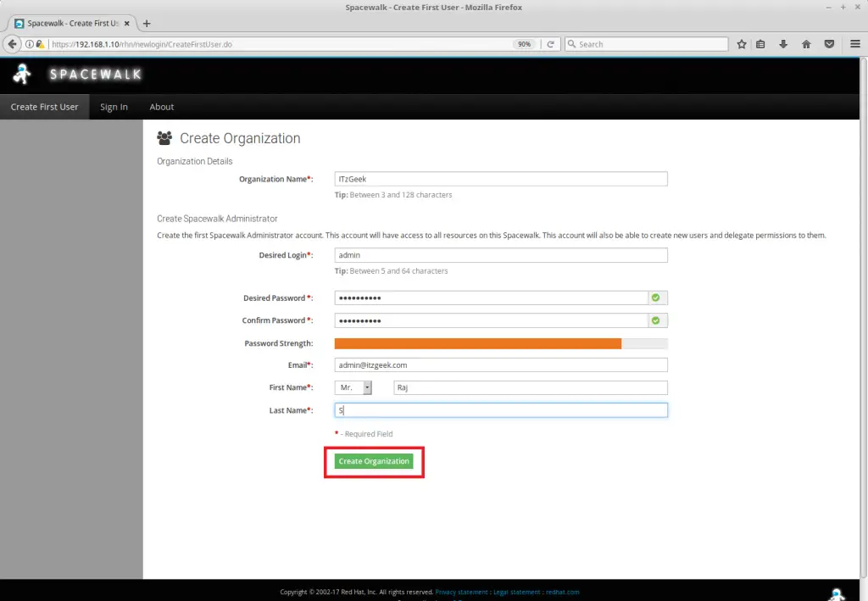This screenshot has width=868, height=601.
Task: Click the reload page icon
Action: pyautogui.click(x=550, y=44)
